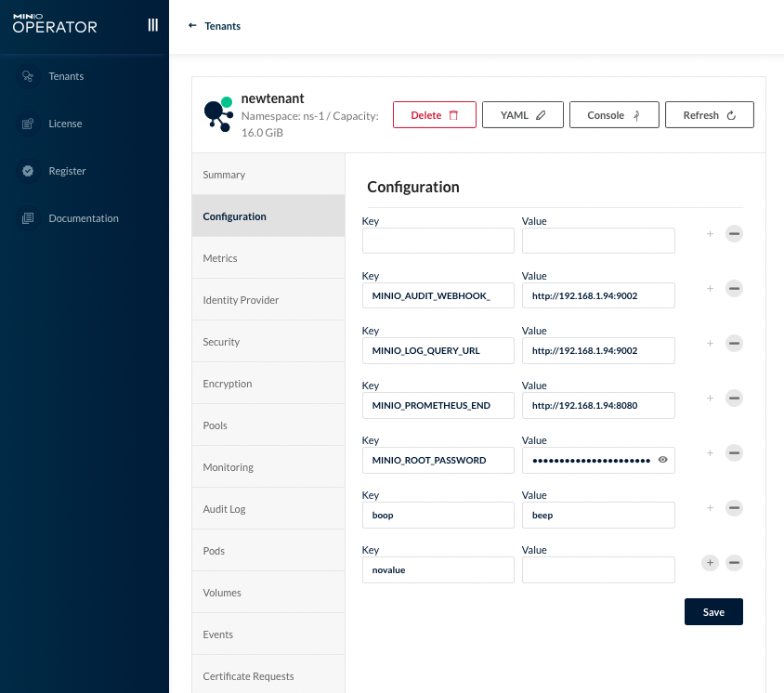
Task: Switch to the Security tab
Action: [x=268, y=342]
